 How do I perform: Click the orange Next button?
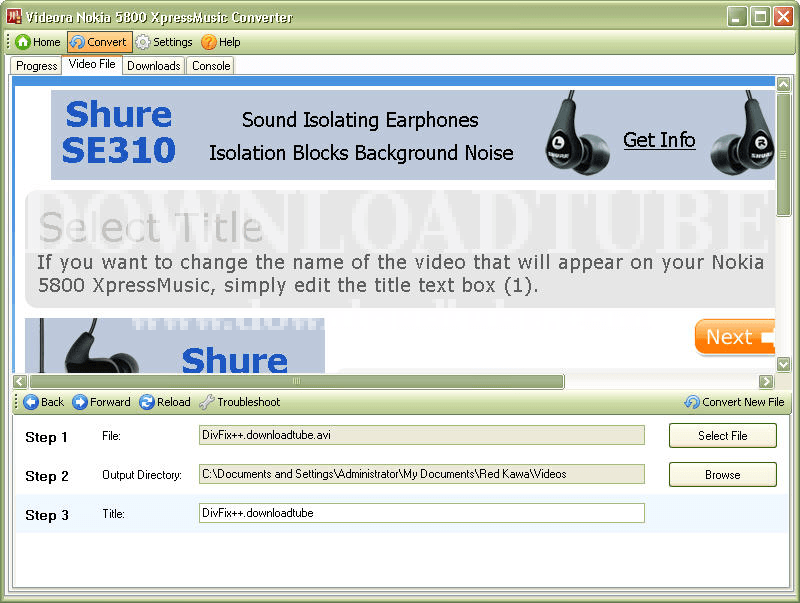click(735, 337)
